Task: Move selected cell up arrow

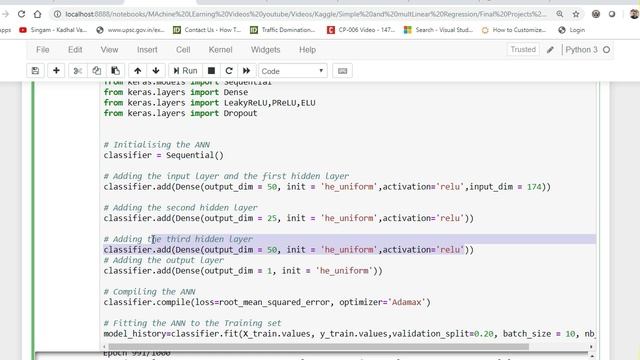Action: 138,71
